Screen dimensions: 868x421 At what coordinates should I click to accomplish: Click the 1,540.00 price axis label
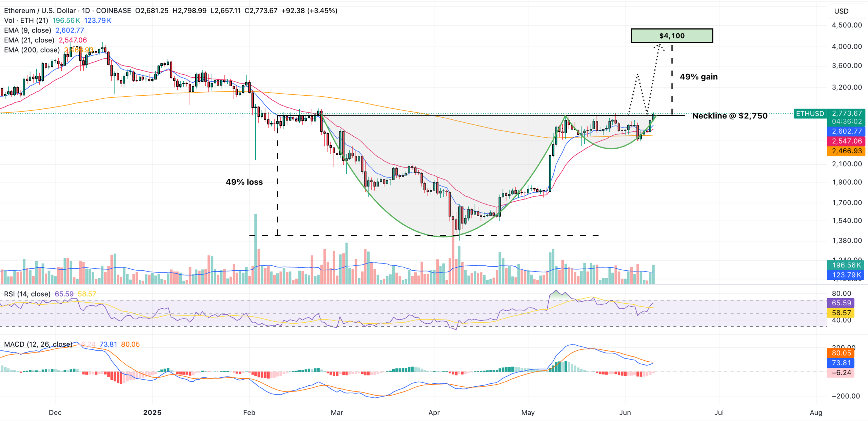click(847, 221)
